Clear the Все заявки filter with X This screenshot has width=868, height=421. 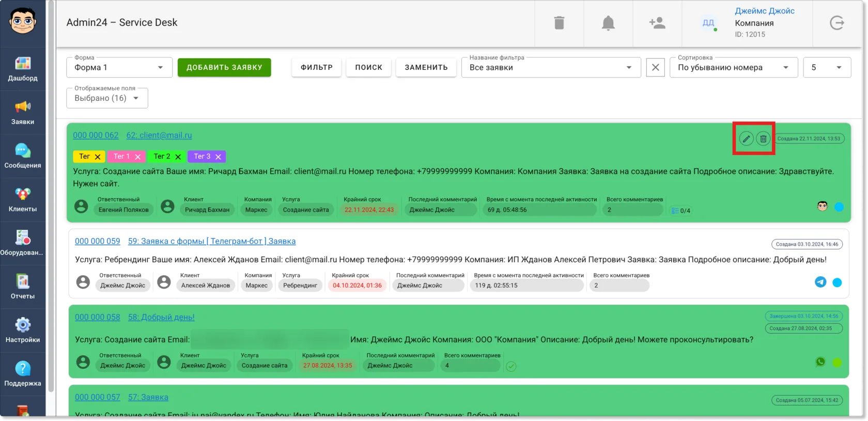[655, 67]
